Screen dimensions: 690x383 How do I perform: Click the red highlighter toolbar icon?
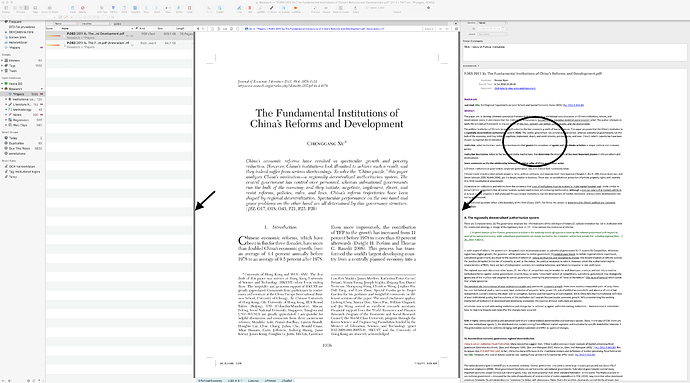click(x=250, y=8)
